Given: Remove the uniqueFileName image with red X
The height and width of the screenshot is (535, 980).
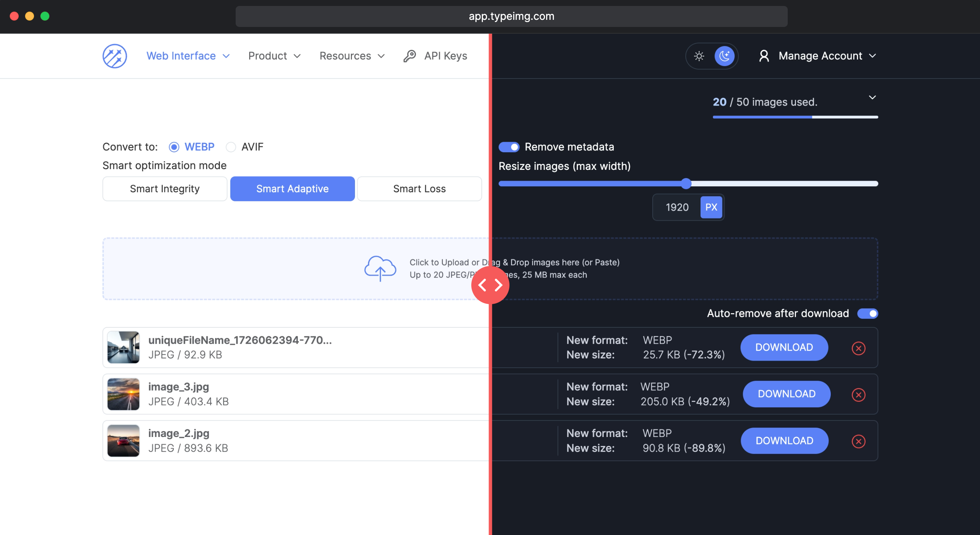Looking at the screenshot, I should [x=858, y=348].
